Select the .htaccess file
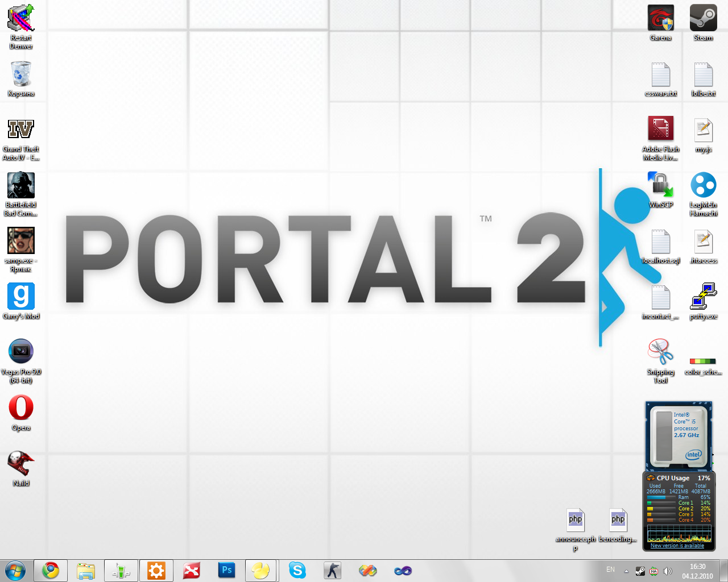The height and width of the screenshot is (582, 728). [x=704, y=246]
